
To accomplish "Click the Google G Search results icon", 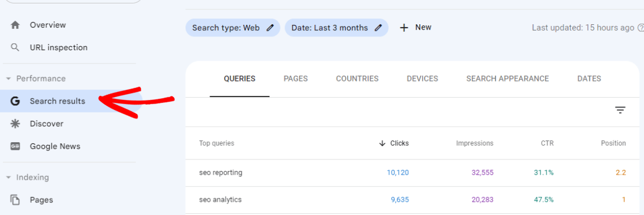I will tap(15, 101).
